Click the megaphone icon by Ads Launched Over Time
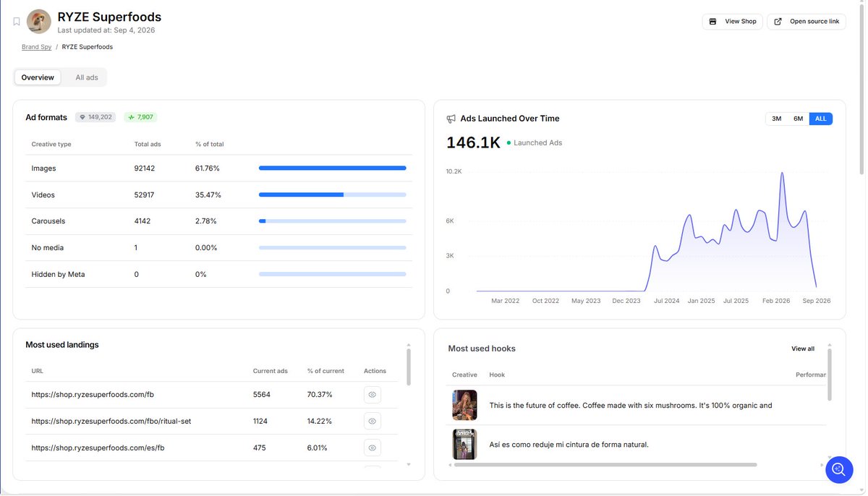This screenshot has height=496, width=868. click(x=451, y=119)
